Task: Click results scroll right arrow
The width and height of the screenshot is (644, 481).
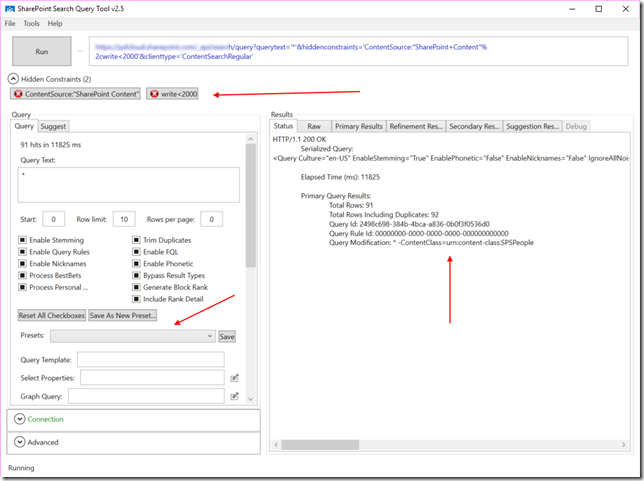Action: 623,444
